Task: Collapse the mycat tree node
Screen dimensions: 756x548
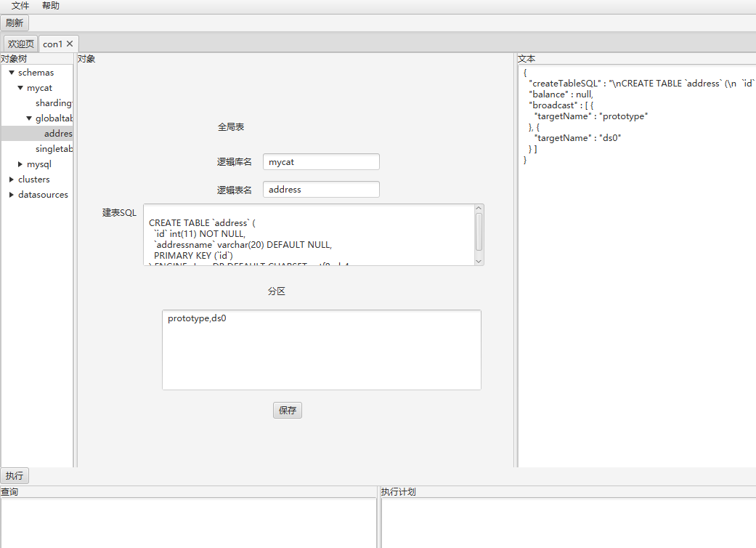Action: click(20, 88)
